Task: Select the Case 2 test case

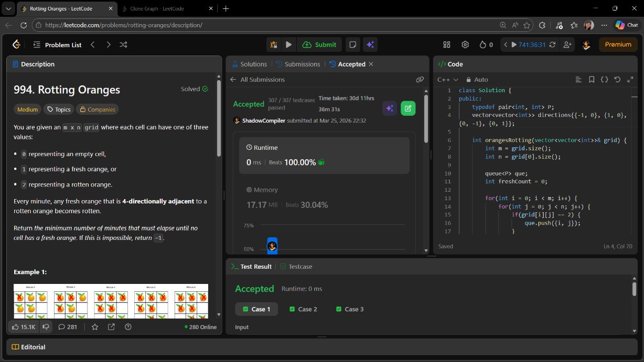Action: tap(303, 309)
